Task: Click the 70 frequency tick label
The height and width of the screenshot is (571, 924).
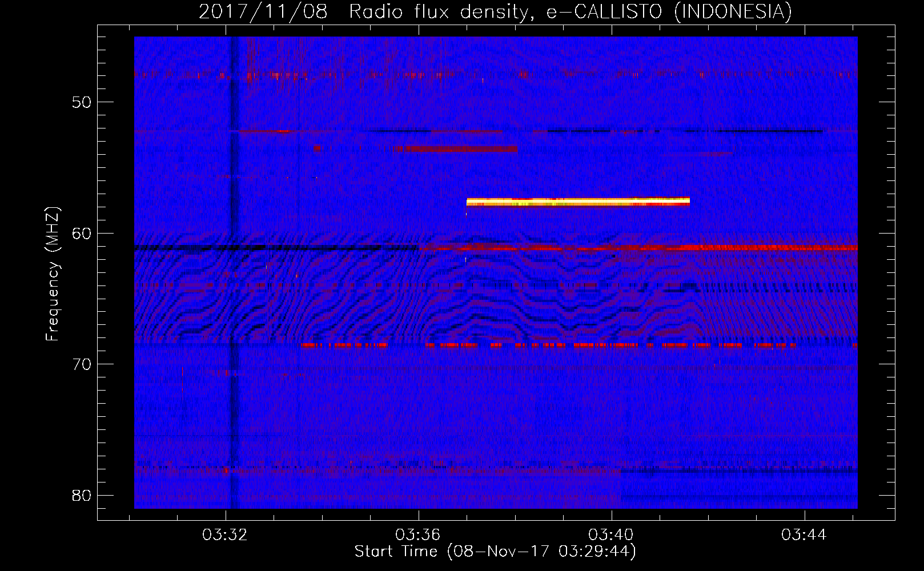Action: click(x=82, y=364)
